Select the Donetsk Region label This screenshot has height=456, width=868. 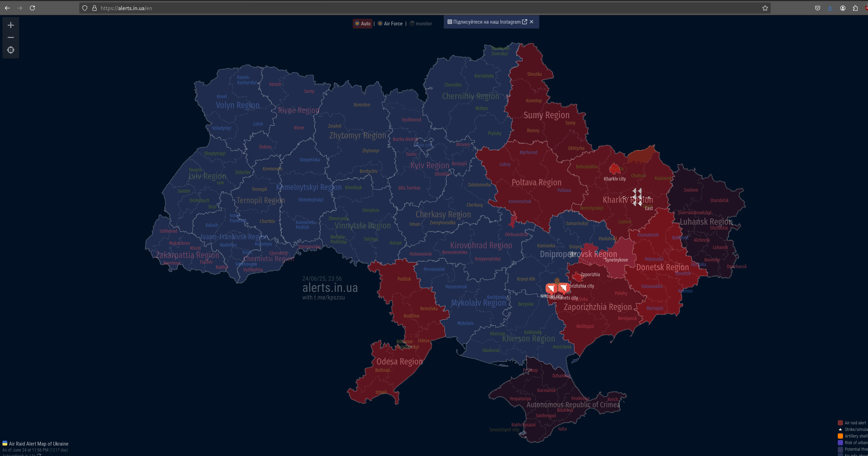click(x=662, y=267)
